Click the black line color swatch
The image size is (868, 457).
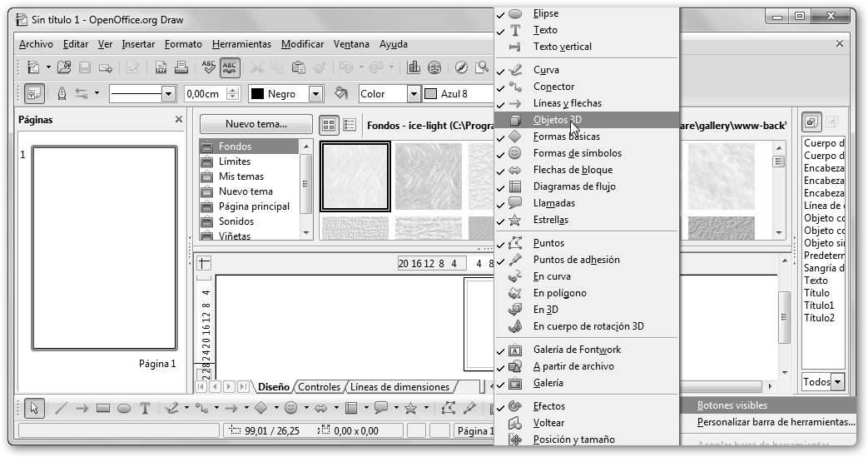[258, 94]
